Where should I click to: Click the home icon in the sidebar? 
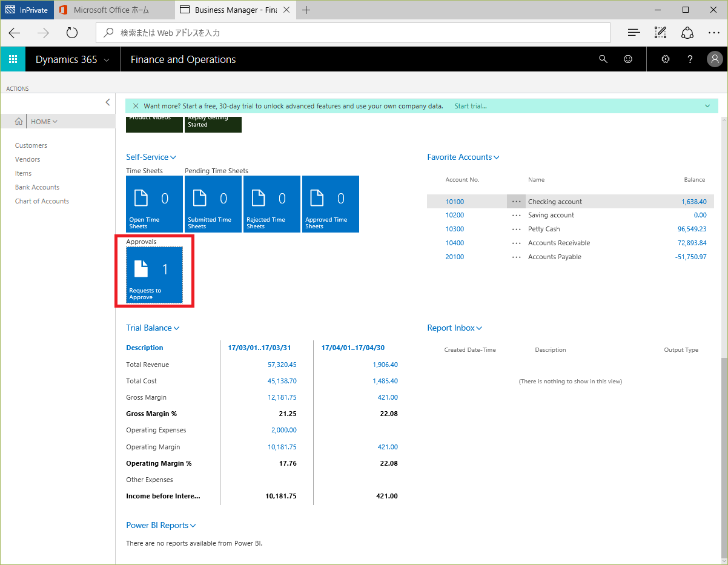[x=19, y=122]
